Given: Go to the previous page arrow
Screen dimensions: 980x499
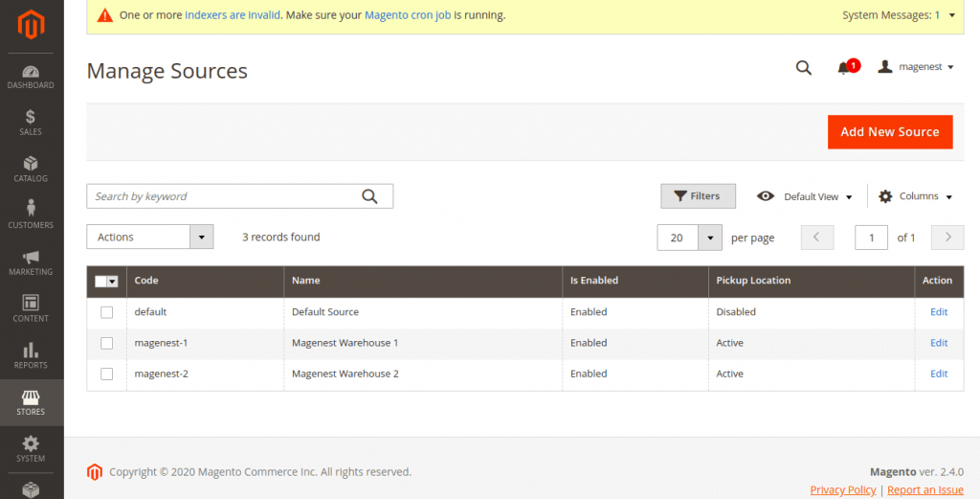Looking at the screenshot, I should (x=817, y=237).
